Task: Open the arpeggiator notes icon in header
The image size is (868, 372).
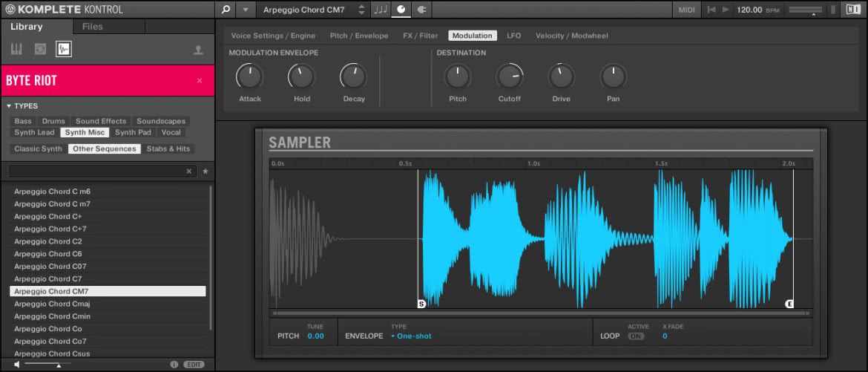Action: click(381, 10)
